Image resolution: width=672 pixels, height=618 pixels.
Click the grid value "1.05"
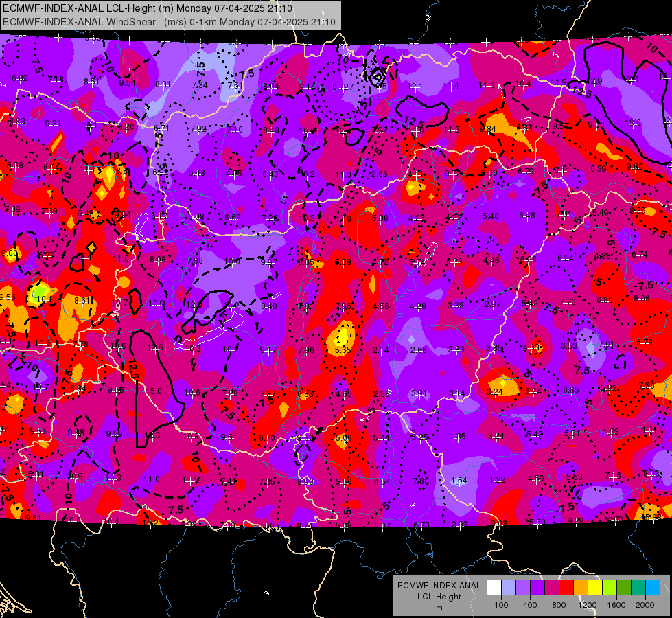tap(458, 437)
